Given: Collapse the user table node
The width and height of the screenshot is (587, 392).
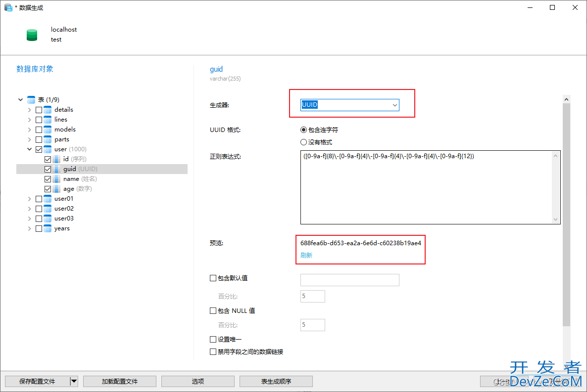Looking at the screenshot, I should coord(29,149).
